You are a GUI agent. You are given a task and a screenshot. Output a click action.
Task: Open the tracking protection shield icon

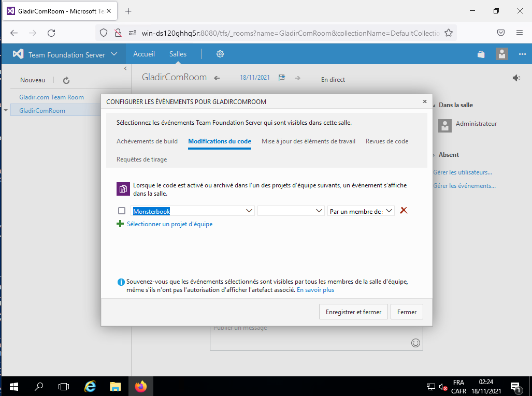(x=104, y=33)
